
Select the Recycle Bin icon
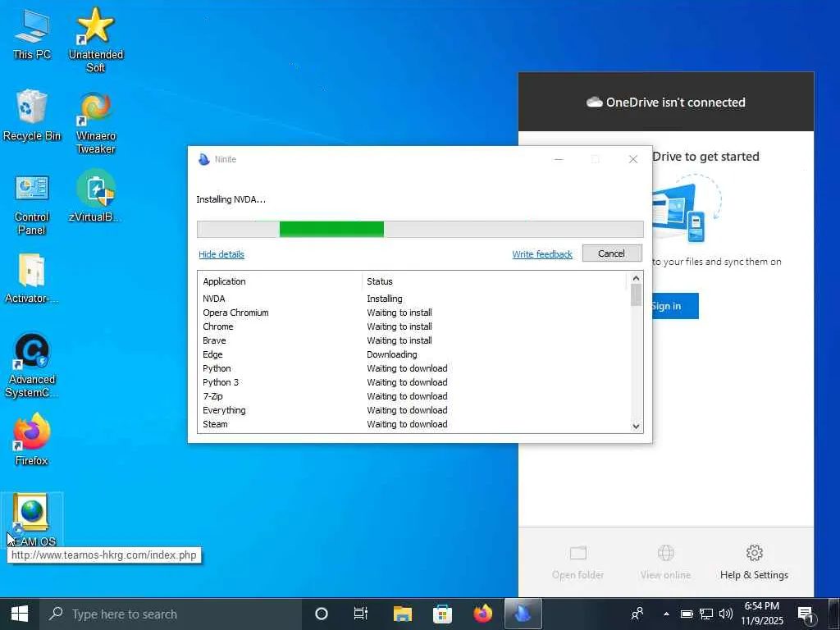pos(32,115)
